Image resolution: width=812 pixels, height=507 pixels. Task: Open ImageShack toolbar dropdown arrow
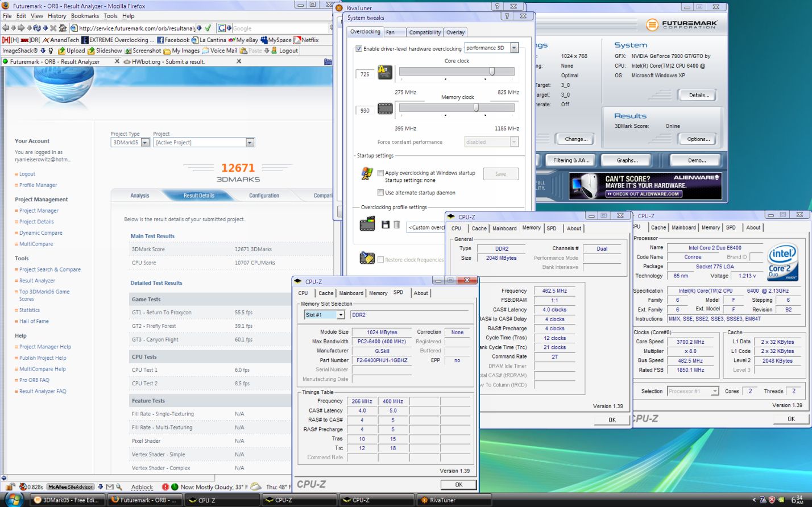click(x=43, y=51)
